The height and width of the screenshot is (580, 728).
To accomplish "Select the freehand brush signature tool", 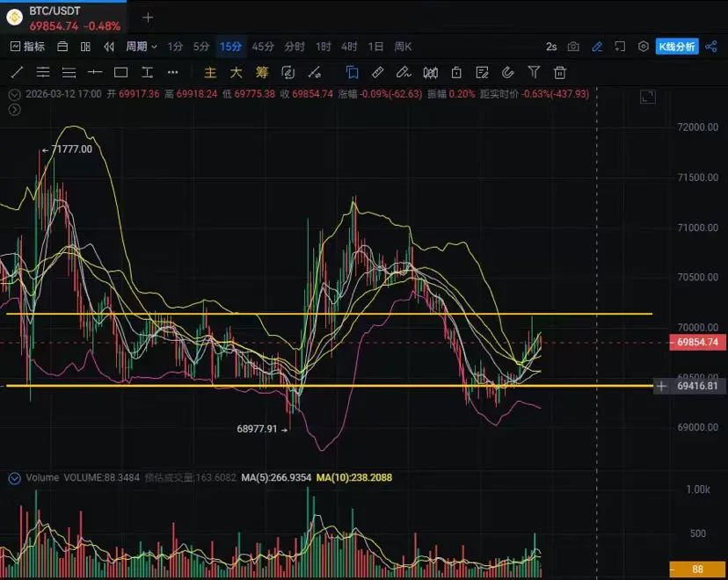I will tap(404, 72).
